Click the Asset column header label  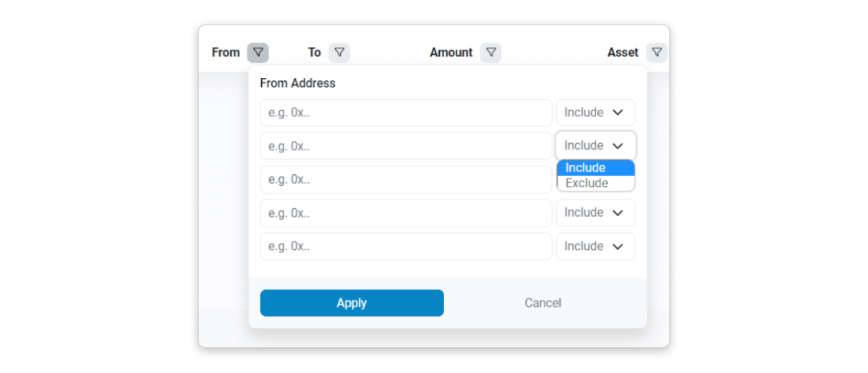pos(623,53)
